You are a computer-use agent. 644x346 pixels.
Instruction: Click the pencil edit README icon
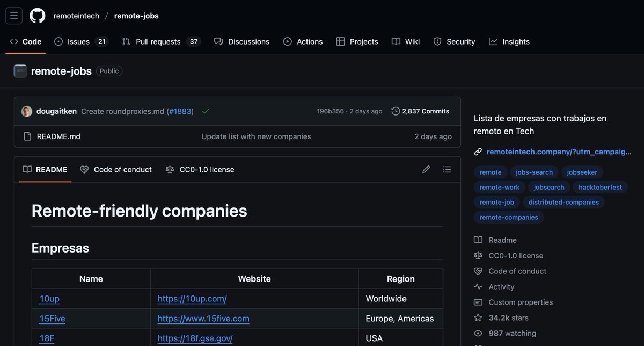(426, 169)
